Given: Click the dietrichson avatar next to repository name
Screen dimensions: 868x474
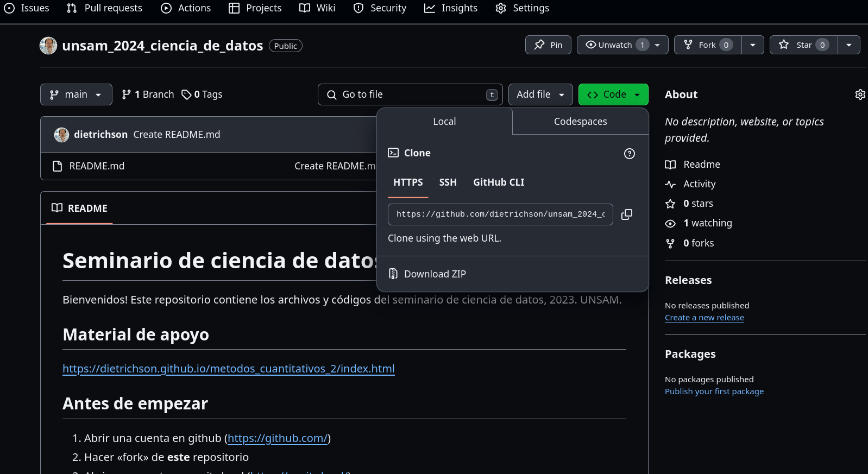Looking at the screenshot, I should [48, 46].
